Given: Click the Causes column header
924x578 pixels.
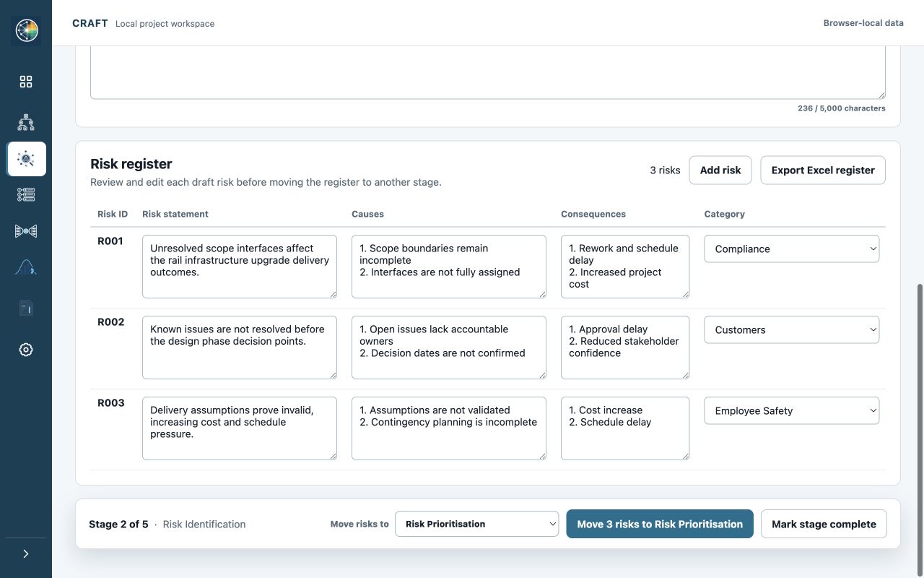Looking at the screenshot, I should (x=367, y=214).
